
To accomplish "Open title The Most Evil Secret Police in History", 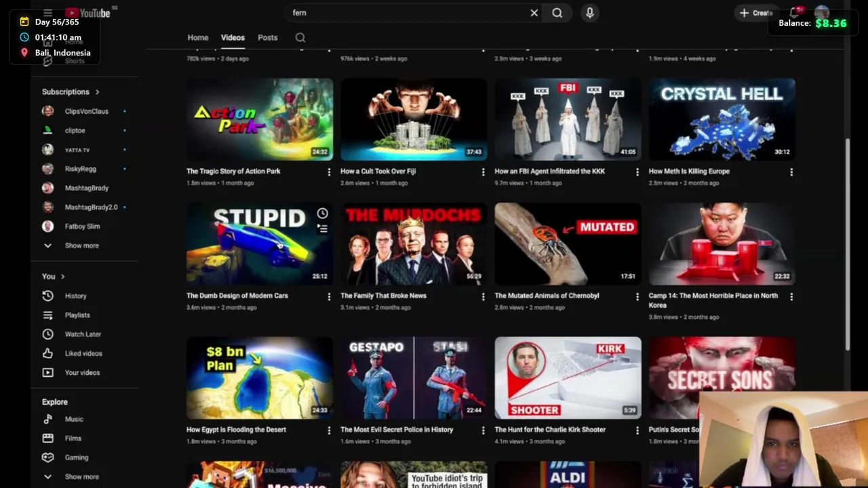I will tap(397, 430).
